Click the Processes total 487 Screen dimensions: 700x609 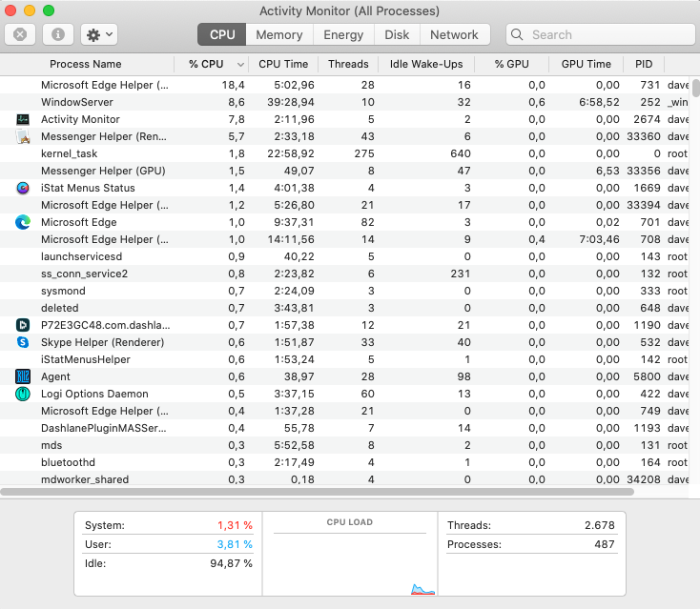[x=605, y=544]
